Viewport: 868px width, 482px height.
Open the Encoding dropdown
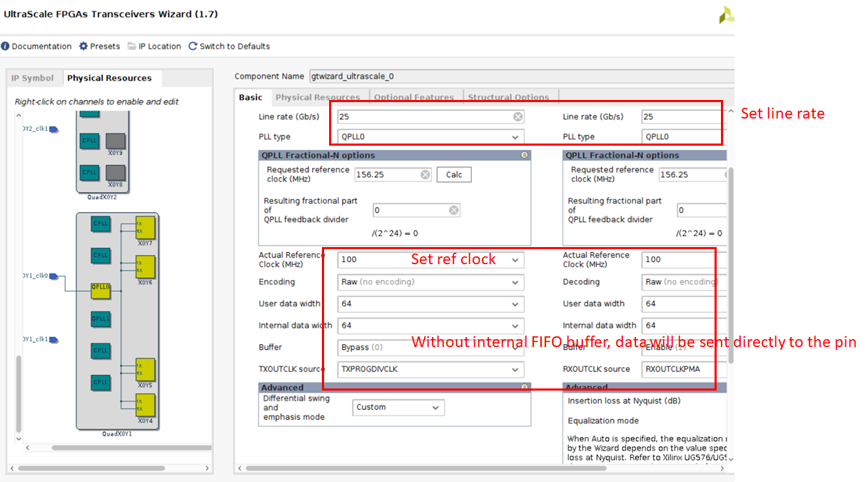tap(431, 282)
